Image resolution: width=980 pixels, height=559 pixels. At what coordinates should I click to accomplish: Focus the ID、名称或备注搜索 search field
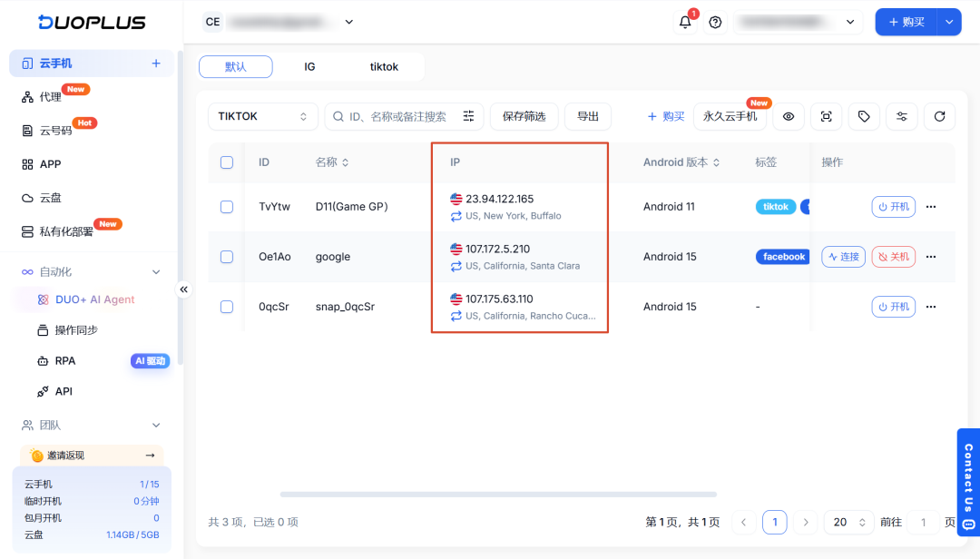(x=397, y=116)
